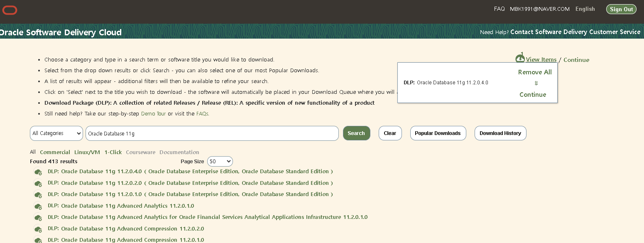The height and width of the screenshot is (243, 644).
Task: Click the 'Found 413 results' text
Action: 54,162
